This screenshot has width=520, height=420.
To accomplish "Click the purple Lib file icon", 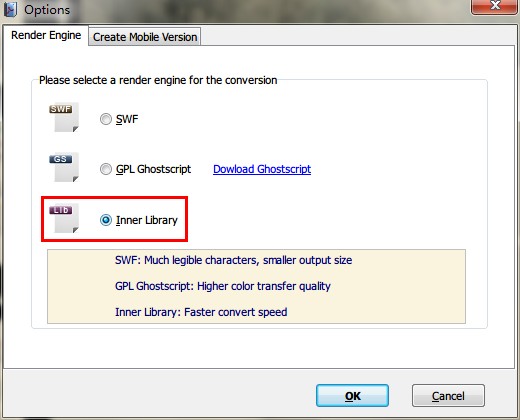I will click(x=64, y=218).
